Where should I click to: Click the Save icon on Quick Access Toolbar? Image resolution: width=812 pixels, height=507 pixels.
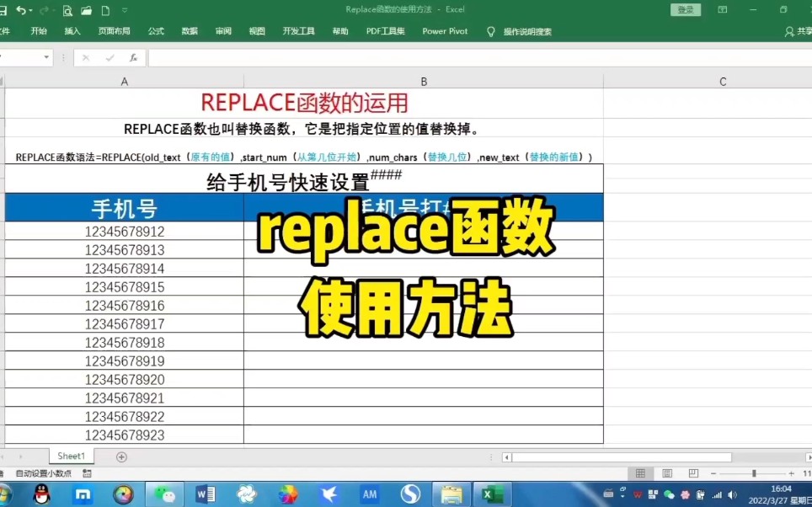[x=3, y=11]
